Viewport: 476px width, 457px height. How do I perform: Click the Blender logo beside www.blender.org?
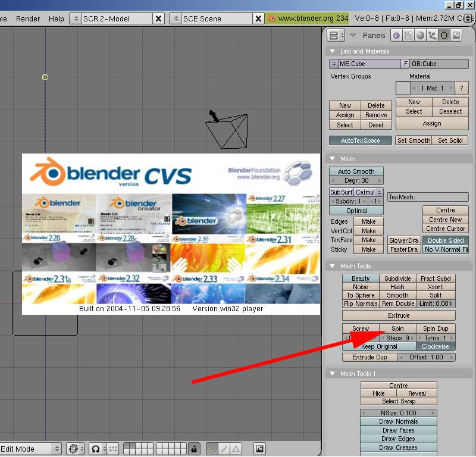(272, 18)
